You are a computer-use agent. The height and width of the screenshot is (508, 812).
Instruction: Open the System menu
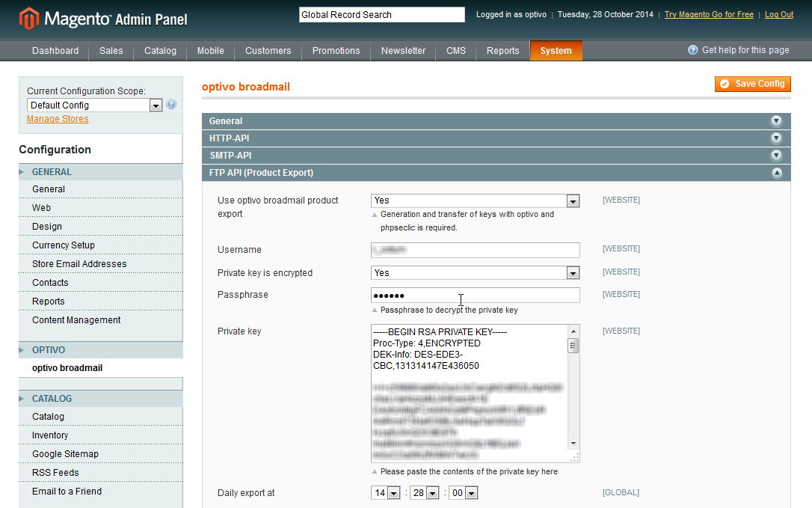[x=556, y=51]
